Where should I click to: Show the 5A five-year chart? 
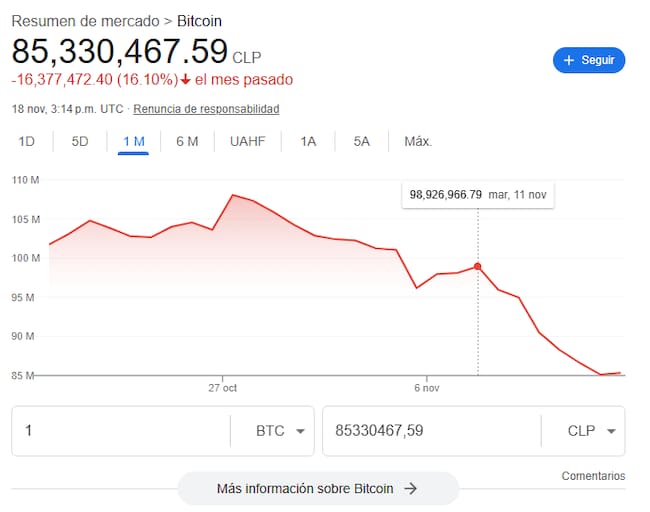(x=362, y=141)
